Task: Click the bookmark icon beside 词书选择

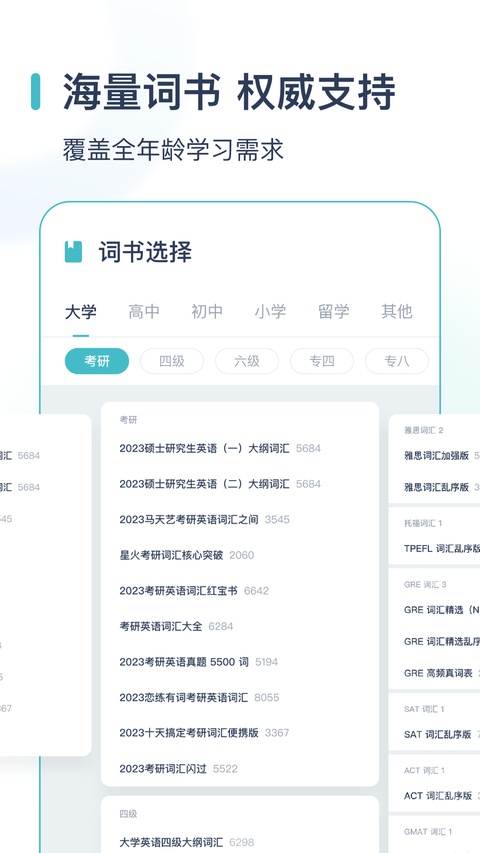Action: coord(73,252)
